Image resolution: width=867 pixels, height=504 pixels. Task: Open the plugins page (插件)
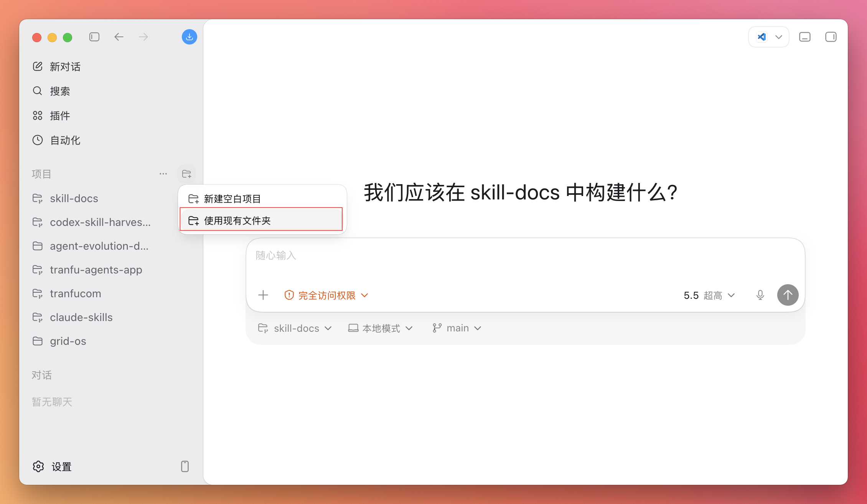51,116
